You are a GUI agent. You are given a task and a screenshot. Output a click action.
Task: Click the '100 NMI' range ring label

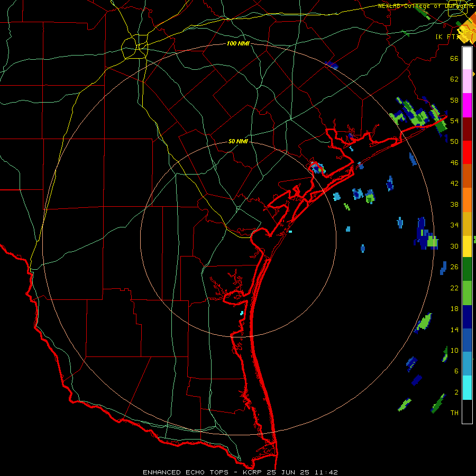point(238,43)
